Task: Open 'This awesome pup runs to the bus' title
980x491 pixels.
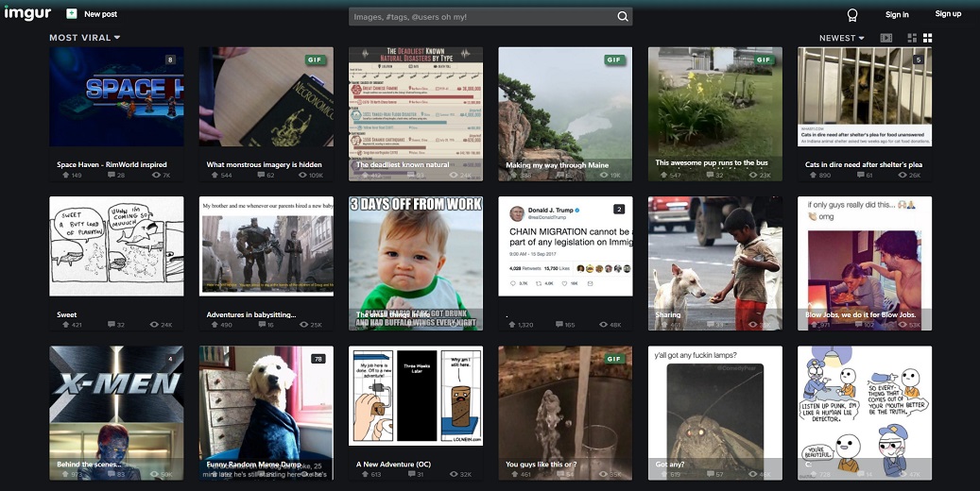Action: (x=712, y=162)
